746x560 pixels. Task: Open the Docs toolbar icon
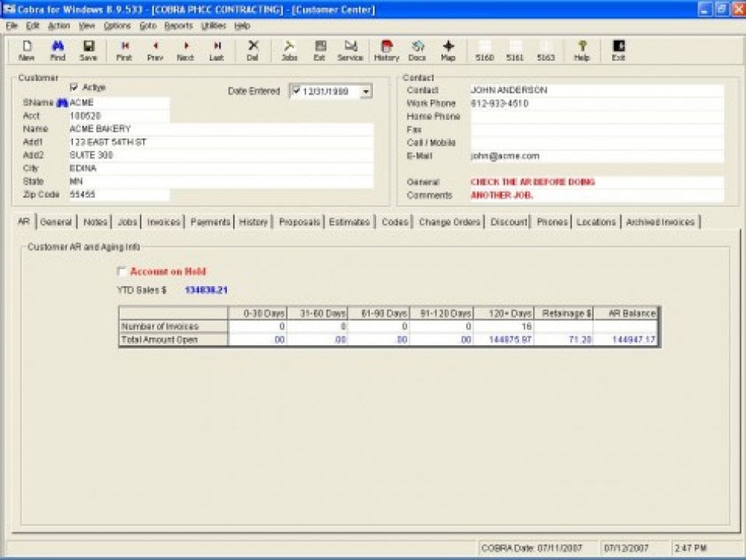point(418,51)
